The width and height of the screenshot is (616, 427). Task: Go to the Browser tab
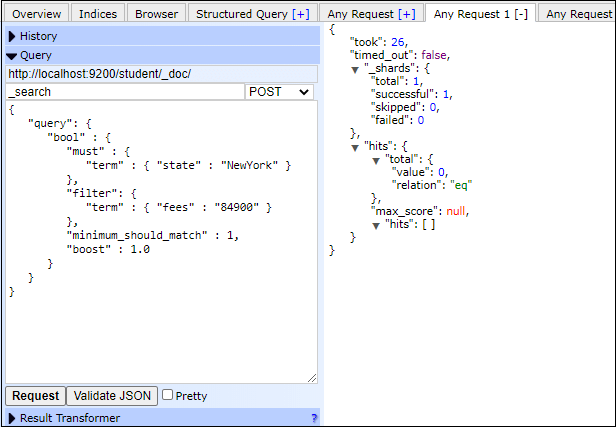[156, 14]
